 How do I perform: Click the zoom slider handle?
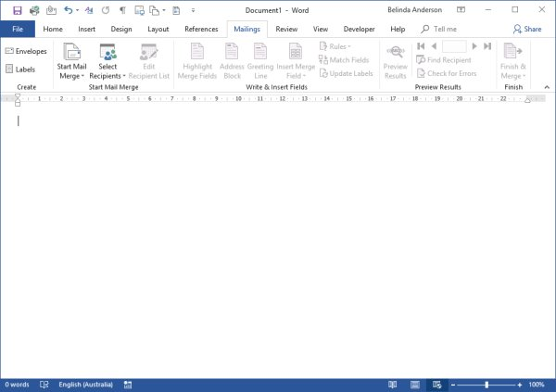pyautogui.click(x=486, y=385)
